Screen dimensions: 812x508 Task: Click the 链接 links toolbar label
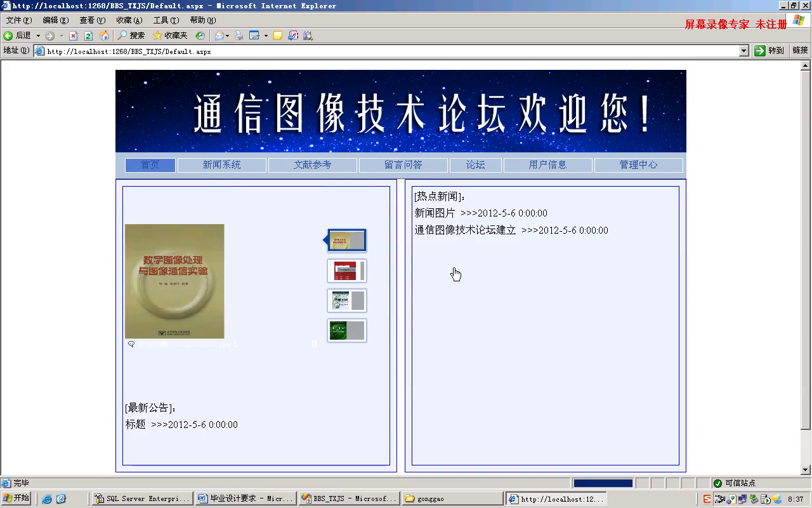[x=800, y=51]
